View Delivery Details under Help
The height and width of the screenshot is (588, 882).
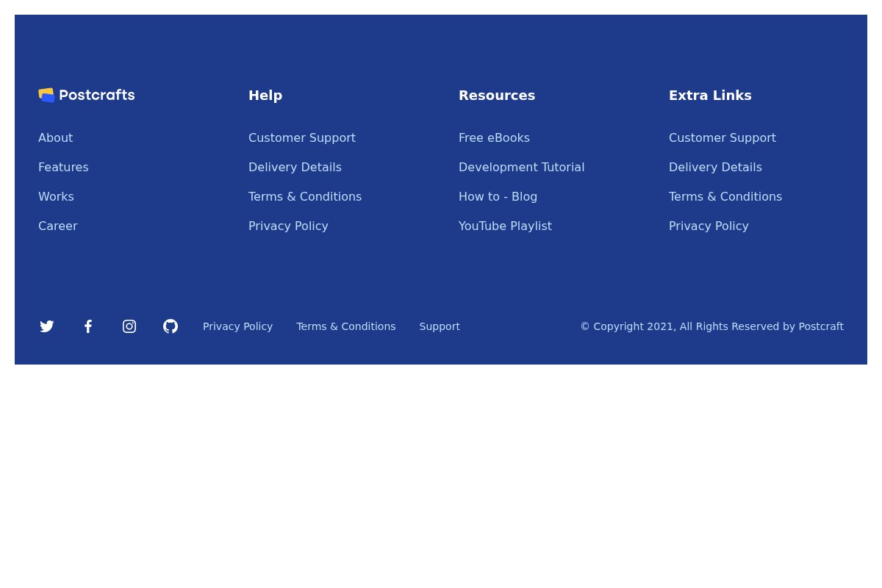pos(295,167)
